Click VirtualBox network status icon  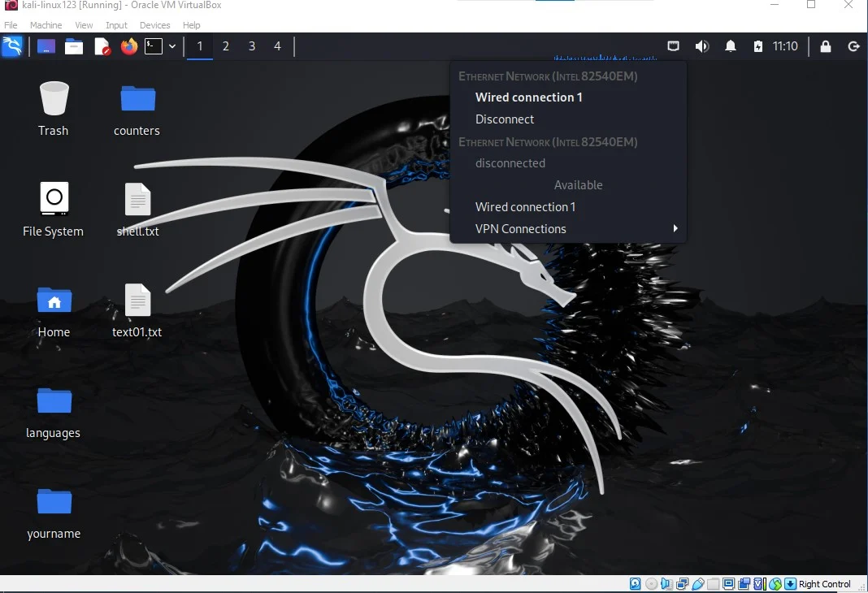point(683,583)
